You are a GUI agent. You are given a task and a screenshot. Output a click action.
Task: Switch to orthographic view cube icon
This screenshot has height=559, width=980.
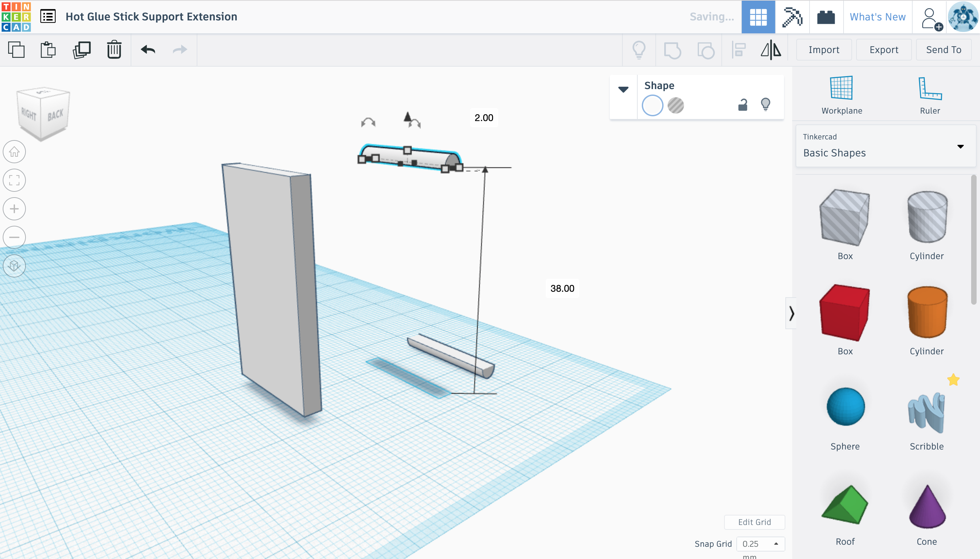[14, 266]
